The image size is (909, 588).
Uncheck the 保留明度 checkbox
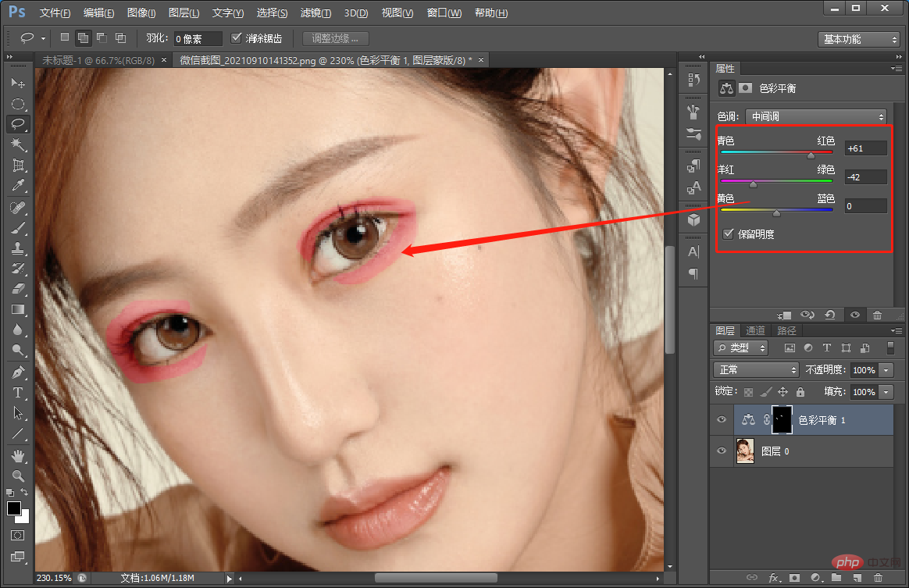pyautogui.click(x=729, y=233)
